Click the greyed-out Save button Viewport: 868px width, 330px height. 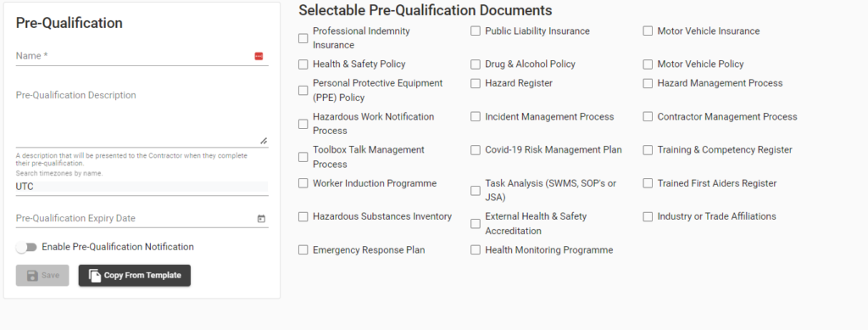click(42, 275)
